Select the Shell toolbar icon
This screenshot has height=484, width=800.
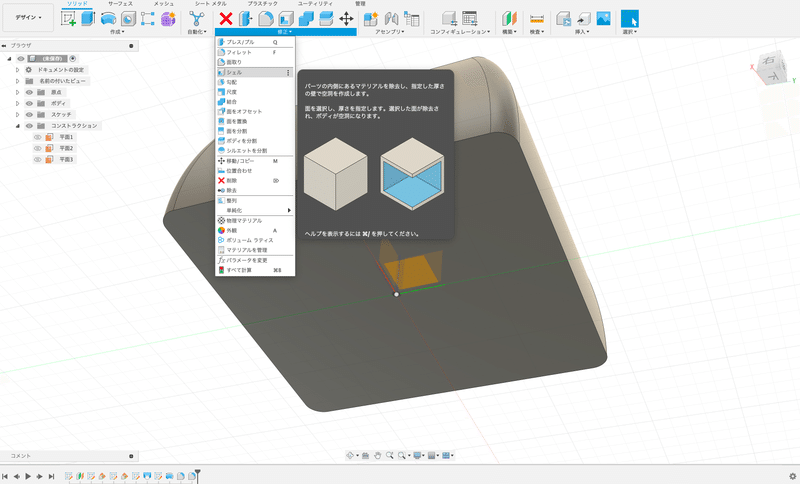click(286, 19)
